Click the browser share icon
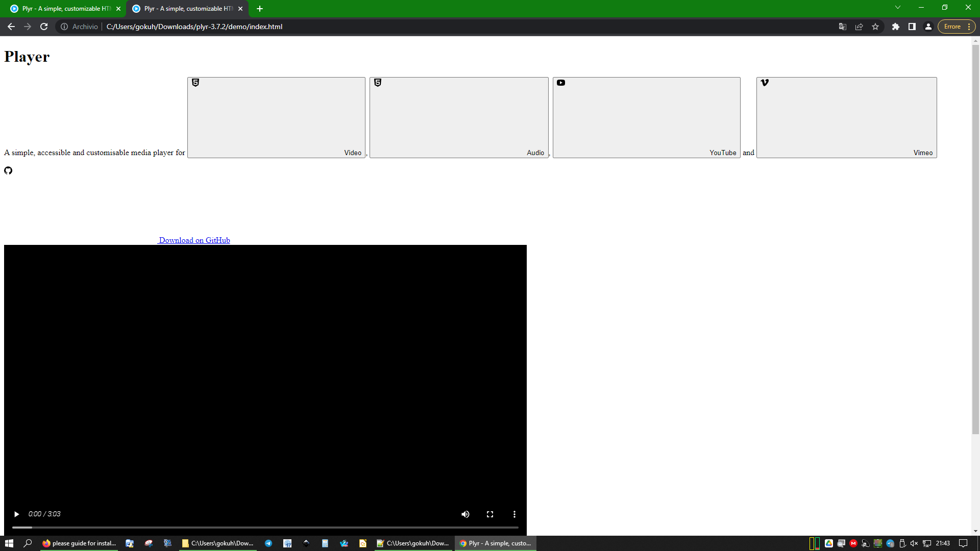980x551 pixels. tap(859, 27)
